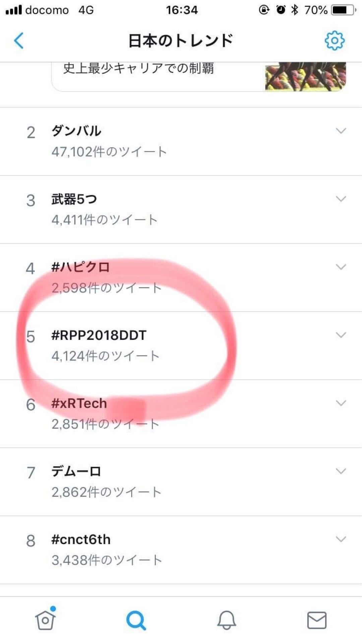Expand options chevron for #cnct6th

pyautogui.click(x=341, y=539)
